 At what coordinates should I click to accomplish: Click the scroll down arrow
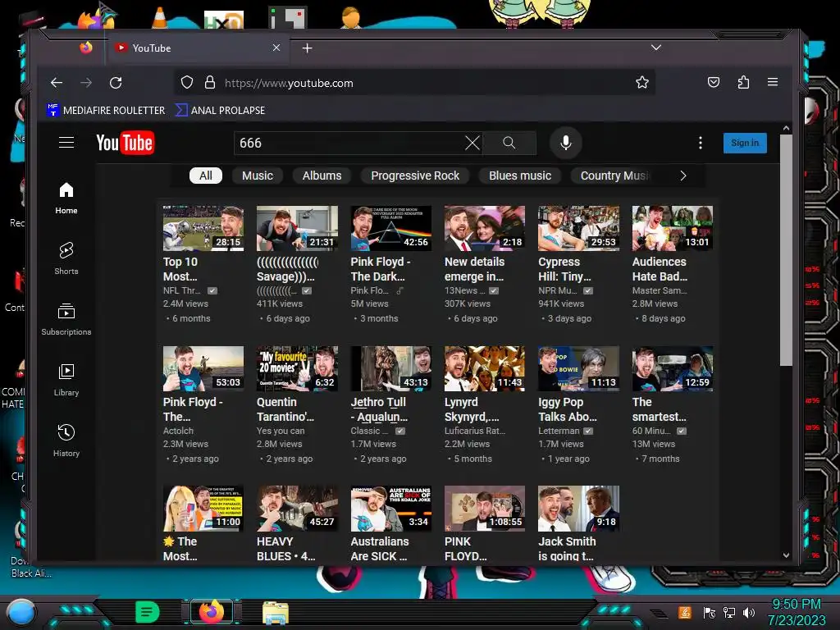click(x=786, y=555)
